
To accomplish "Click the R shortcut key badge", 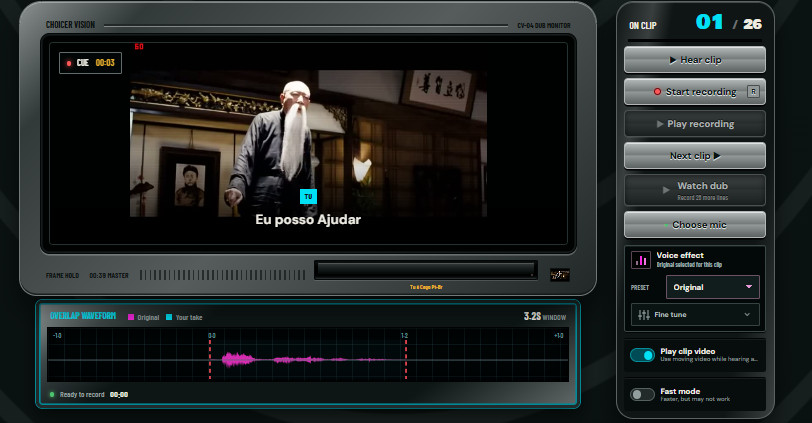I will click(753, 92).
